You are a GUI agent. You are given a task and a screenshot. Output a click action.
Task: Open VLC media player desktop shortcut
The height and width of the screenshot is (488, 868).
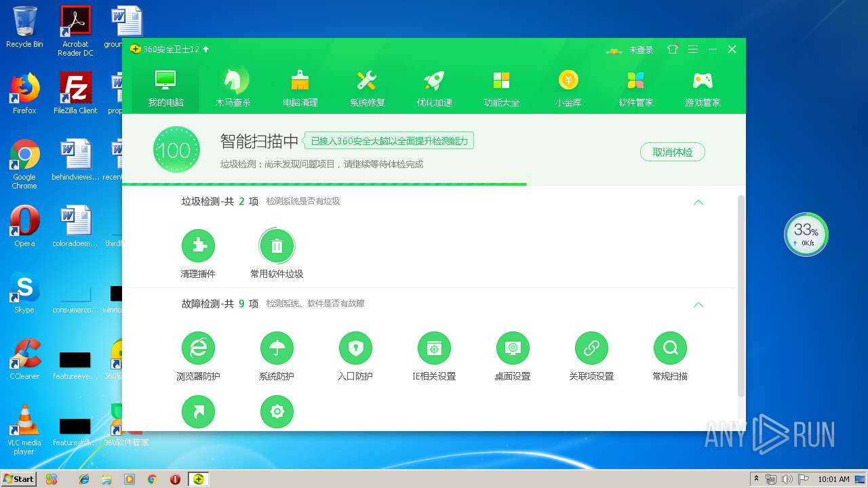click(24, 430)
